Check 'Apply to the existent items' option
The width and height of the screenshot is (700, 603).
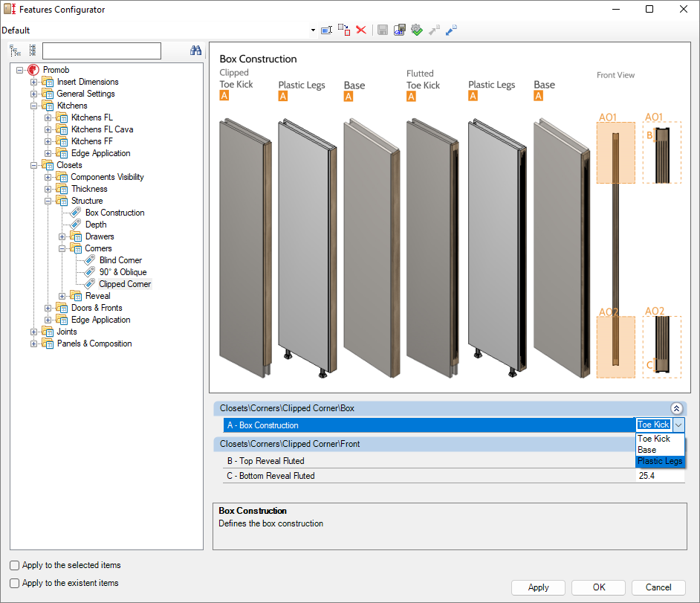click(15, 583)
